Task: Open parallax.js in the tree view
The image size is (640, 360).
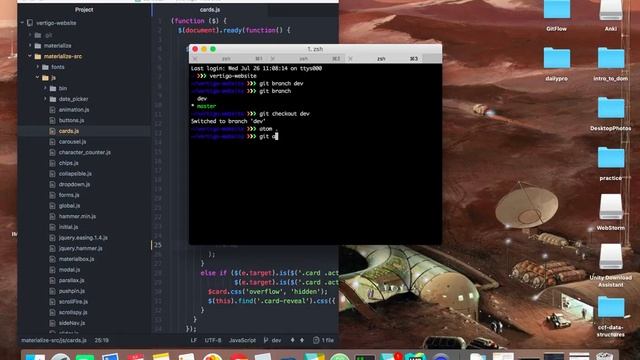Action: tap(71, 280)
